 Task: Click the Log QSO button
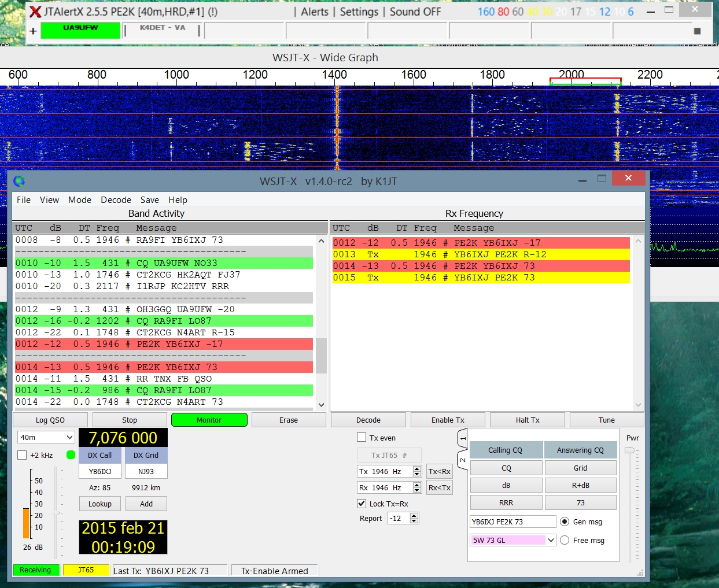pyautogui.click(x=50, y=420)
